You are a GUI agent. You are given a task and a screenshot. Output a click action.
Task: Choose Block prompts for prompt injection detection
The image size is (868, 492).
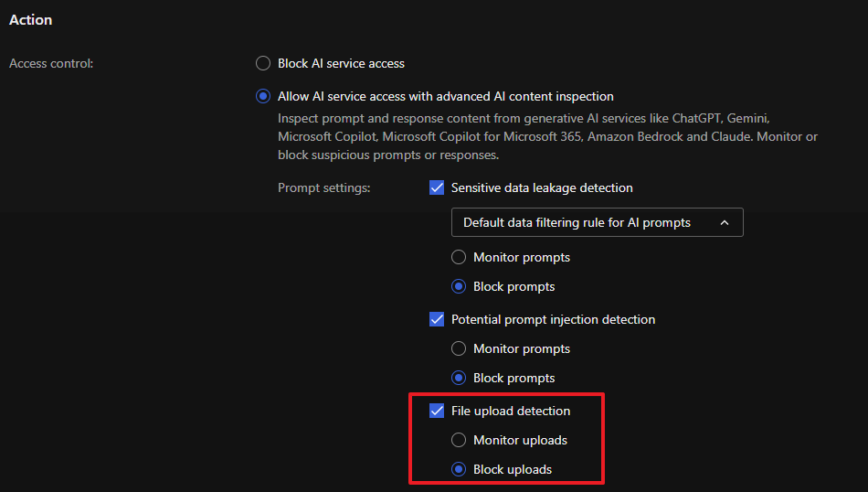[460, 378]
